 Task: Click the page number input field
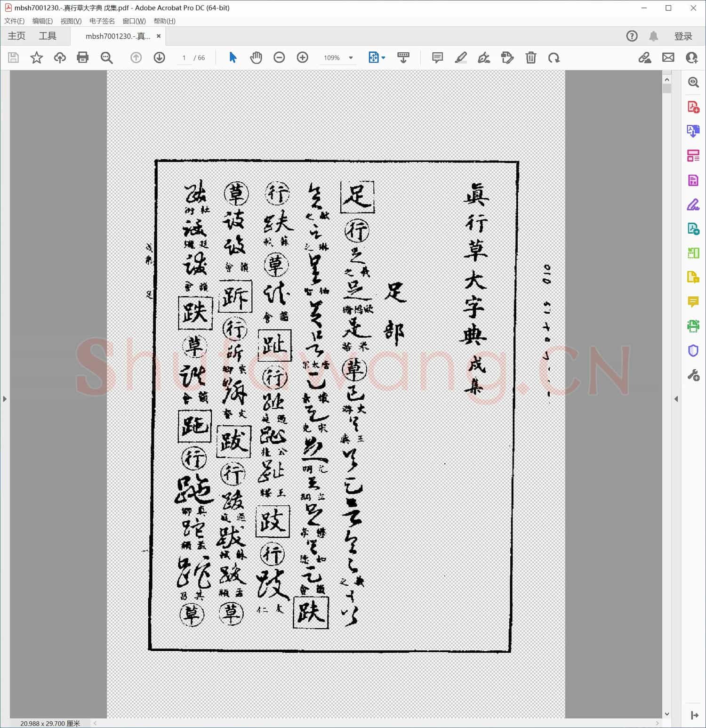184,57
